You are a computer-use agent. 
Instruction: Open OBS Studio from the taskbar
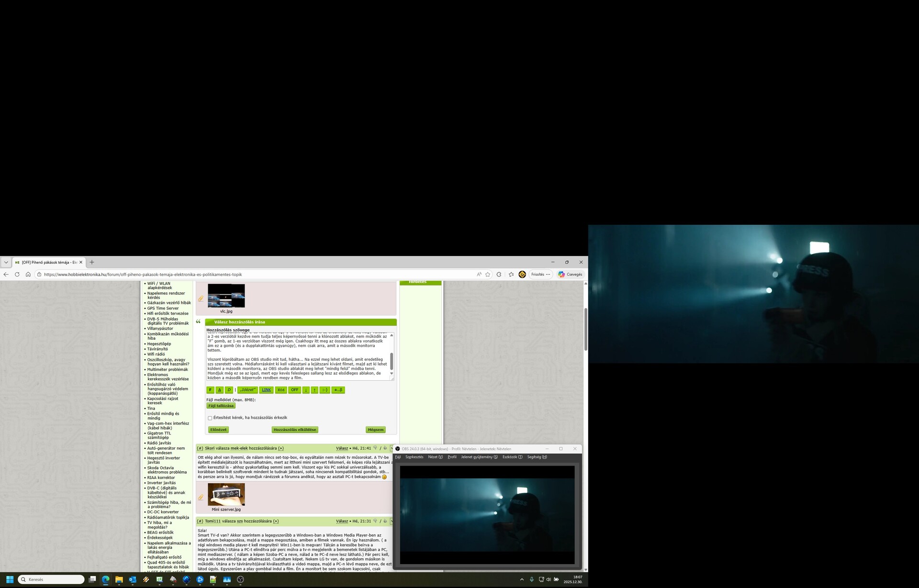coord(240,579)
